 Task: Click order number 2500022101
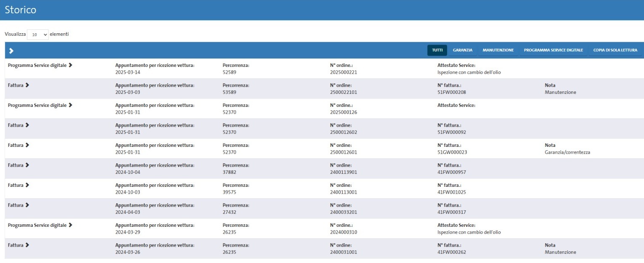click(x=343, y=92)
